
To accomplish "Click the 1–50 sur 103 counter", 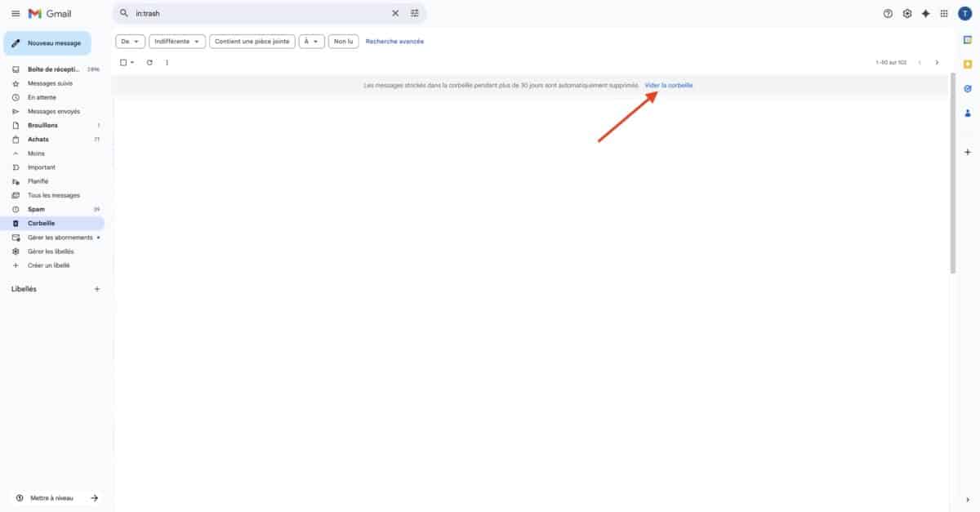I will (x=890, y=62).
